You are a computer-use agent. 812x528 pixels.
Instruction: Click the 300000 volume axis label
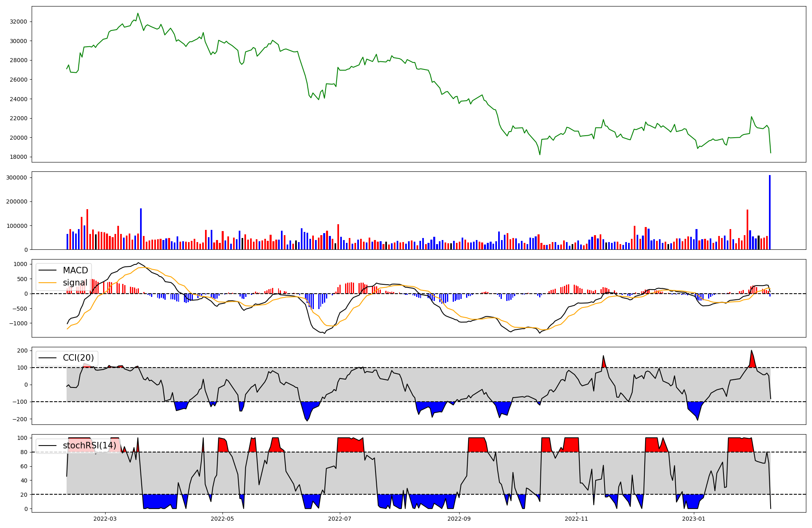click(17, 178)
